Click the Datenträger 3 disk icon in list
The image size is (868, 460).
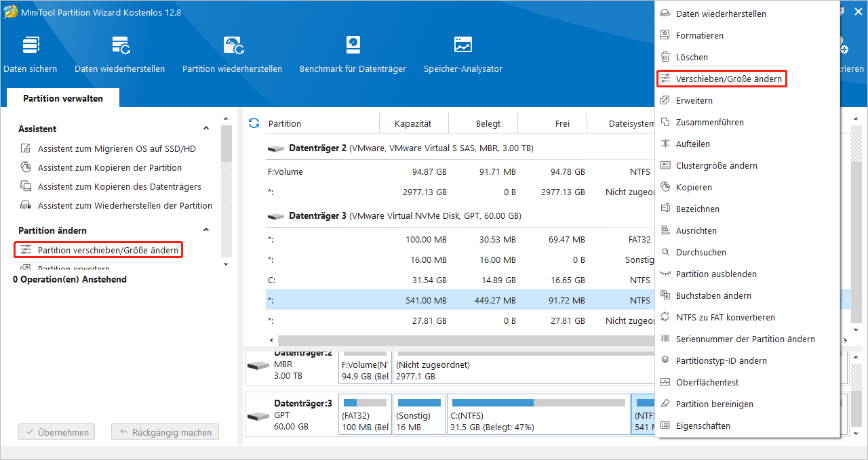[276, 216]
